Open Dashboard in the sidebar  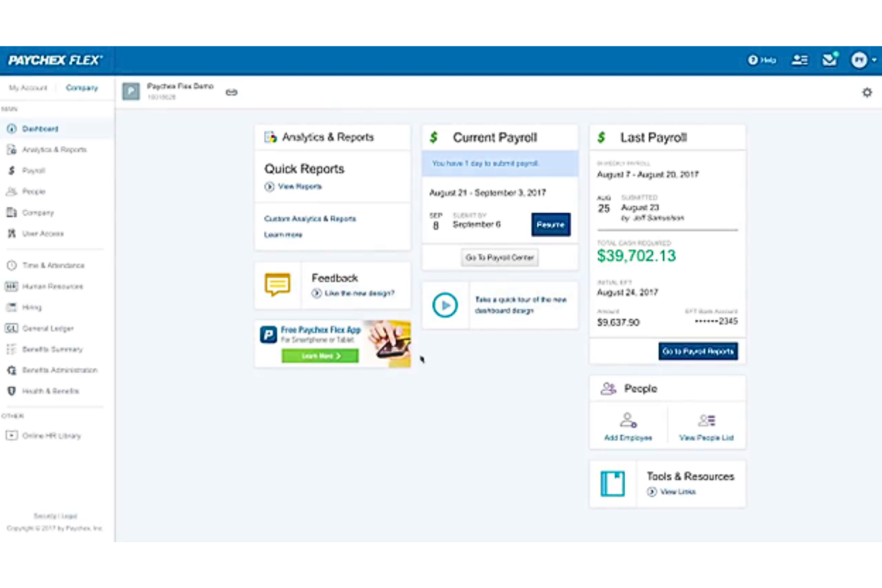tap(57, 129)
